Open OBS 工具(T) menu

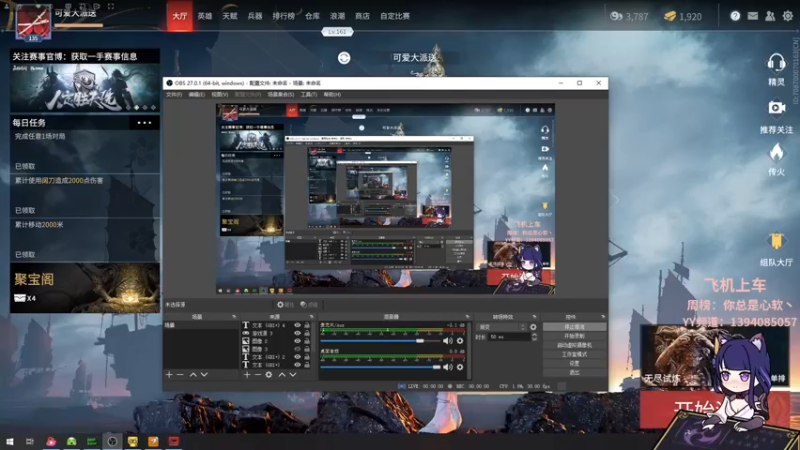(309, 94)
